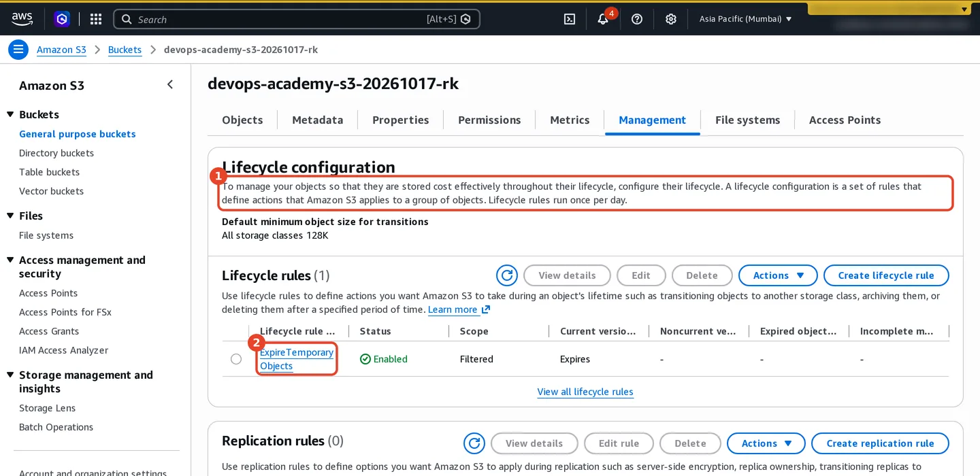Open the AWS home logo
Image resolution: width=980 pixels, height=476 pixels.
pos(22,19)
